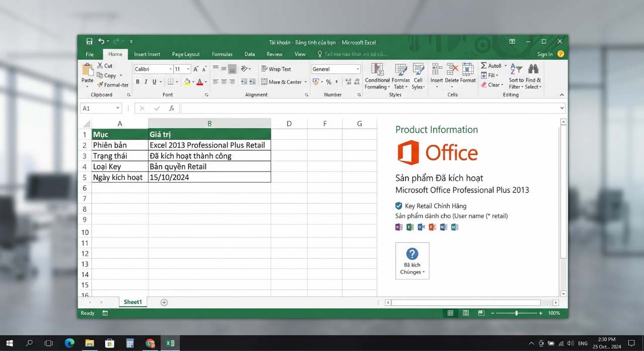The width and height of the screenshot is (644, 351).
Task: Undo the last action
Action: [101, 41]
